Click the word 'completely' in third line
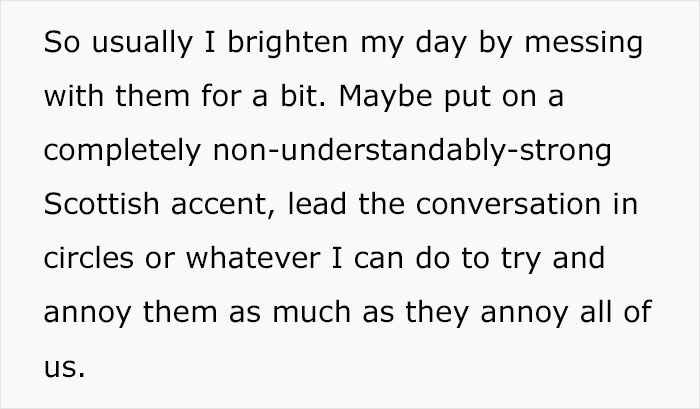Image resolution: width=700 pixels, height=409 pixels. [x=122, y=151]
